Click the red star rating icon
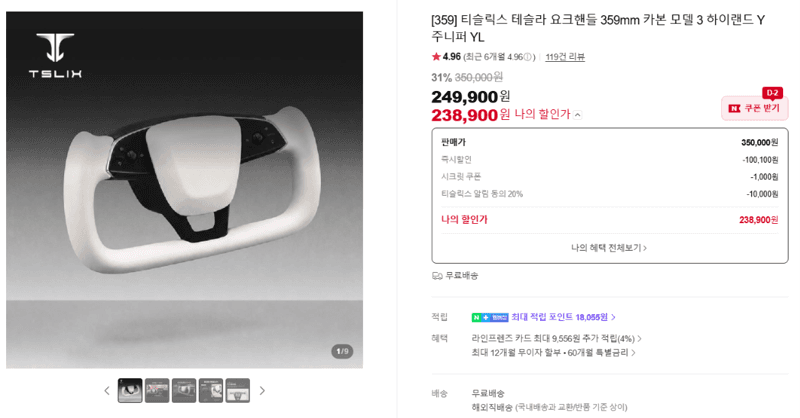The width and height of the screenshot is (800, 418). (436, 57)
